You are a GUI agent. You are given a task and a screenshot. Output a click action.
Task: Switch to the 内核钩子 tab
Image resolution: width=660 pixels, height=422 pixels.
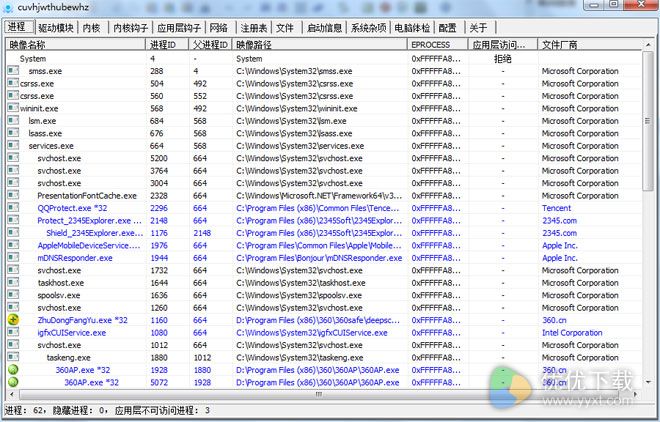(130, 28)
